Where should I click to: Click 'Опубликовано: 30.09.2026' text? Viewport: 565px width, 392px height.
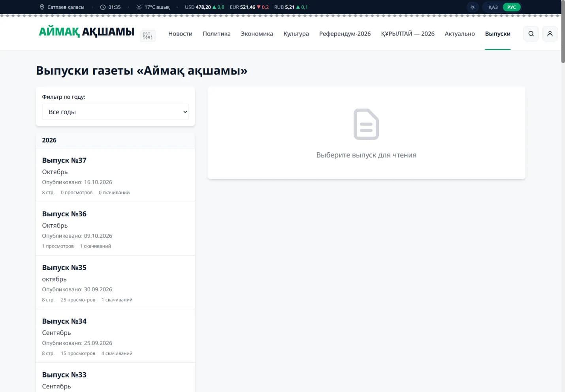tap(77, 289)
